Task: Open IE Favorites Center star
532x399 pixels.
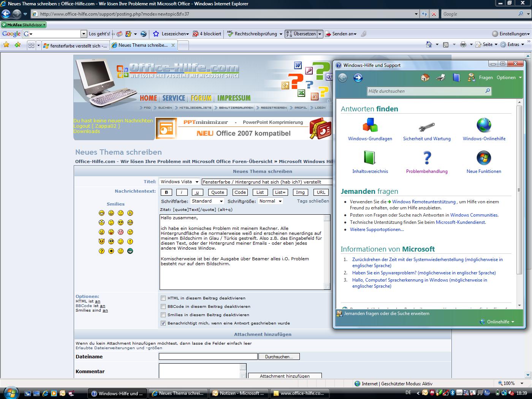Action: pos(6,45)
